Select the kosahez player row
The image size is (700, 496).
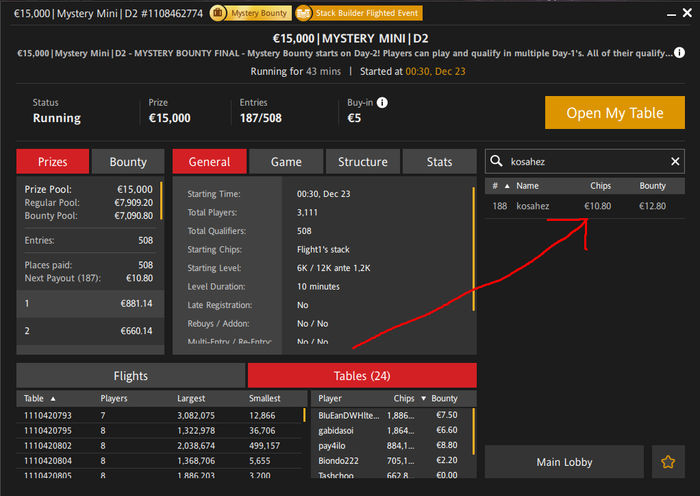pyautogui.click(x=585, y=206)
